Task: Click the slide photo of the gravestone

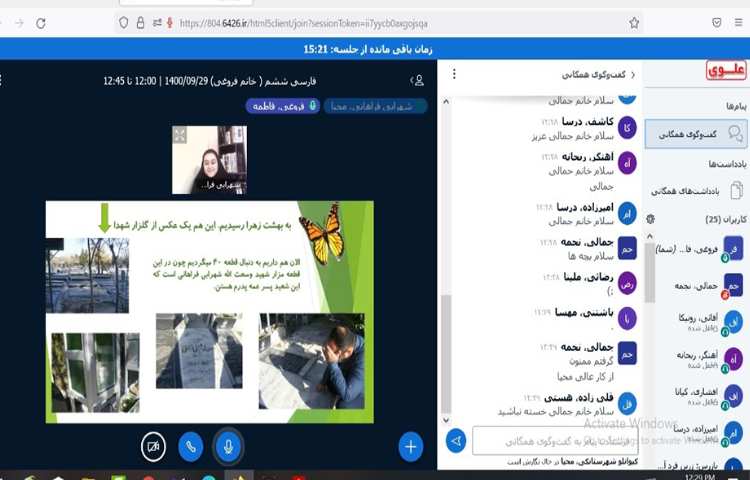Action: (199, 350)
